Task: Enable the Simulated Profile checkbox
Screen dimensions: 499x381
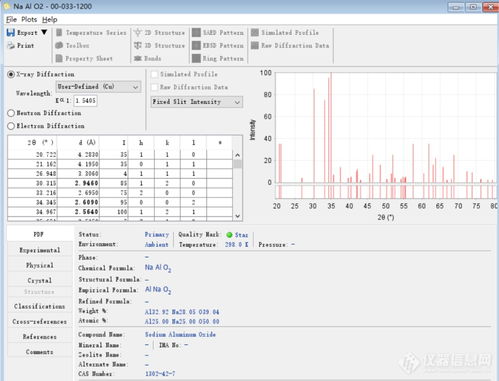Action: pos(155,74)
